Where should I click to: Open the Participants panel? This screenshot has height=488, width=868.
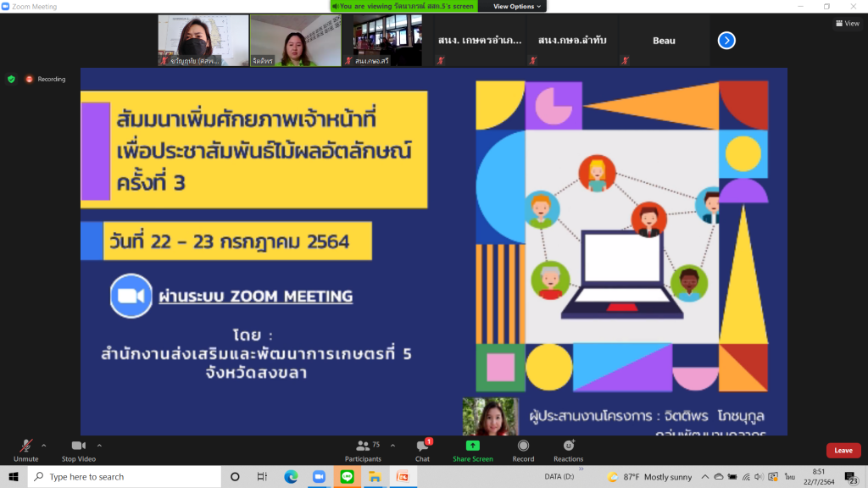(363, 451)
